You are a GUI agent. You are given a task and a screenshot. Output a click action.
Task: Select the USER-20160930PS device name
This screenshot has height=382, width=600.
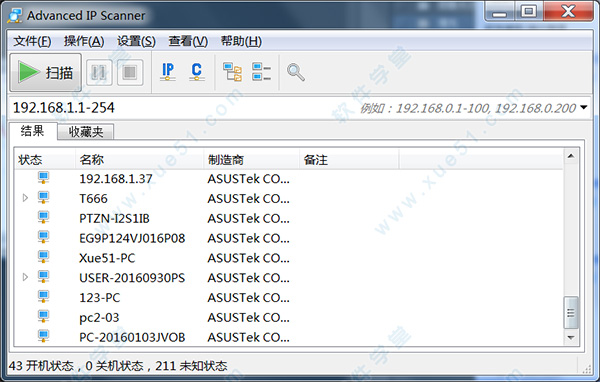click(x=132, y=278)
